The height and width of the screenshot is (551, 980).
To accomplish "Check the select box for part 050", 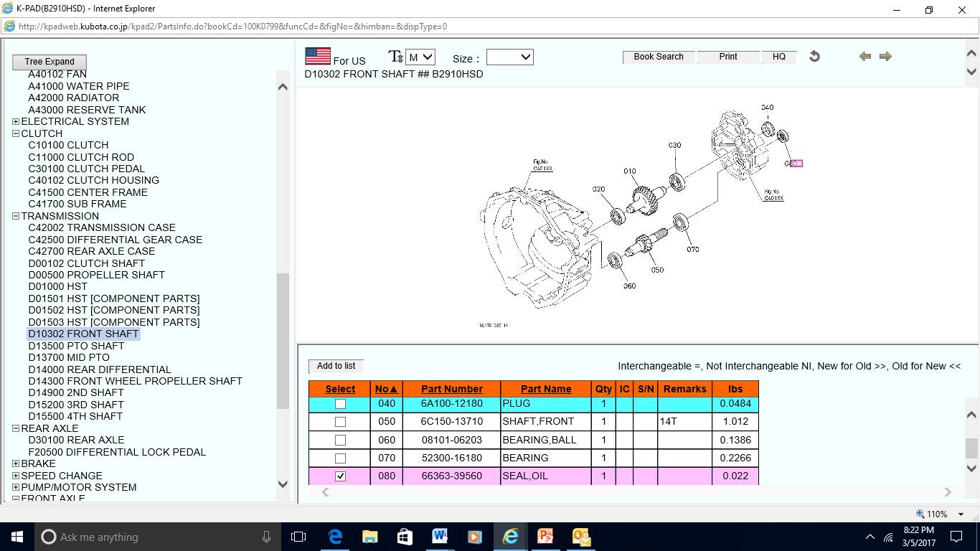I will (x=340, y=422).
